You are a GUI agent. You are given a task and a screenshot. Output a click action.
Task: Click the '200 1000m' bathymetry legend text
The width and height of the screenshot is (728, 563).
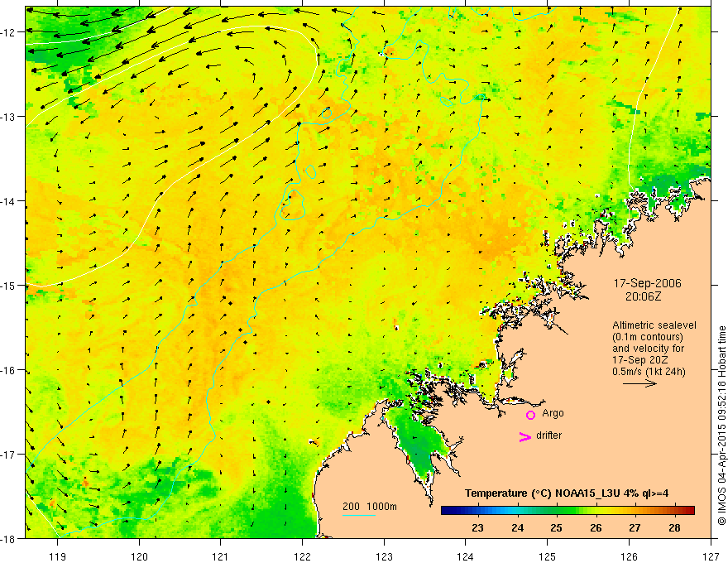point(370,507)
